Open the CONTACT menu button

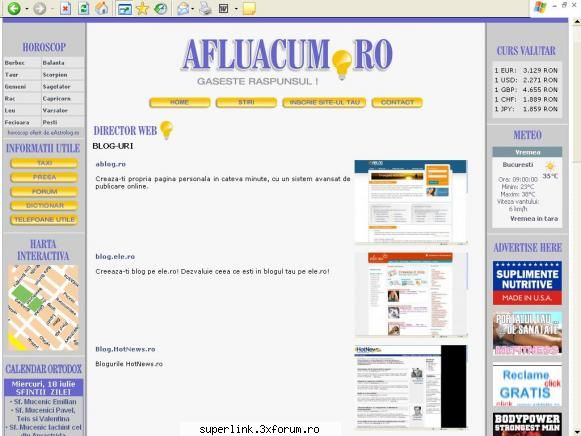[397, 103]
